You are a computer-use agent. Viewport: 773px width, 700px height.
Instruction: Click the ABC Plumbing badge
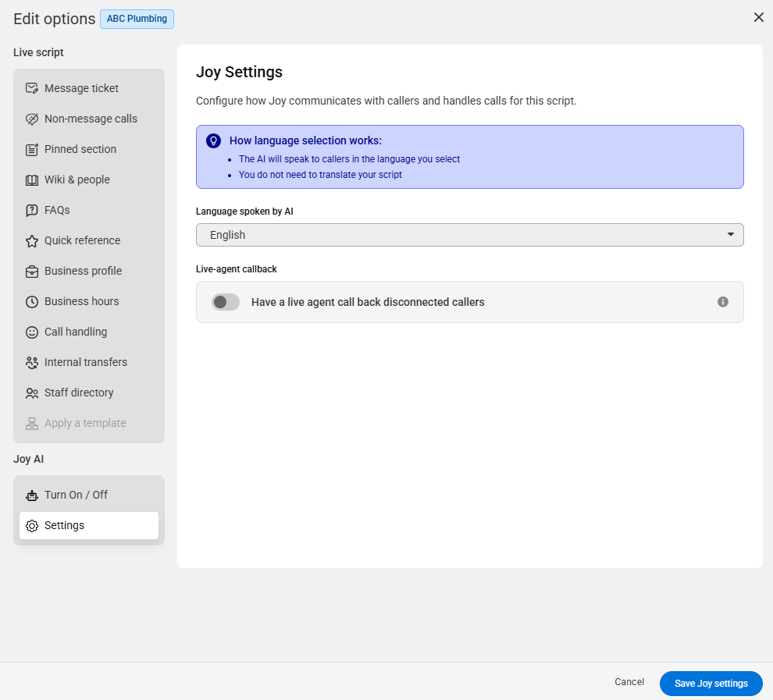[x=137, y=19]
